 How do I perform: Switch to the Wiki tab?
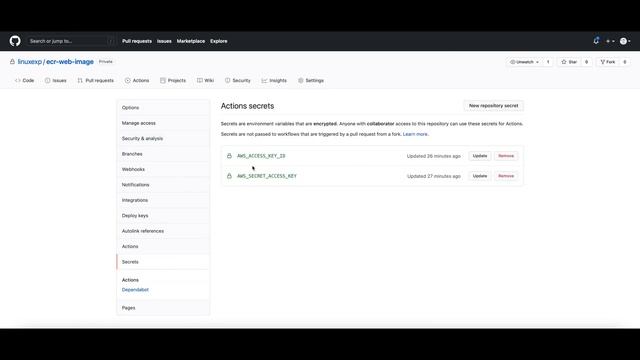pos(205,80)
